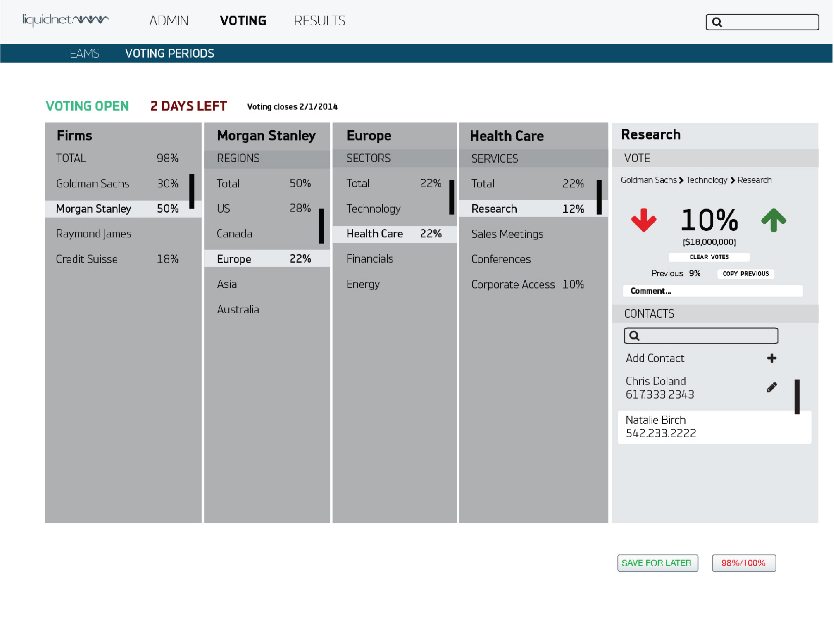Click the red down arrow to decrease vote
The image size is (834, 644).
click(645, 220)
